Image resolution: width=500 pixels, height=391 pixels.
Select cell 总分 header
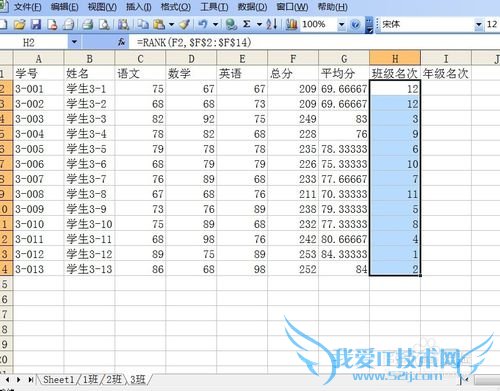click(293, 73)
